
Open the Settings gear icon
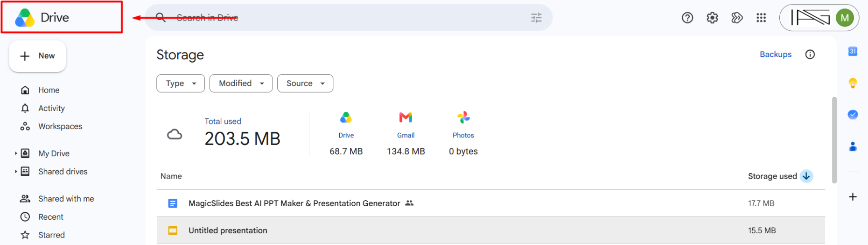tap(712, 18)
